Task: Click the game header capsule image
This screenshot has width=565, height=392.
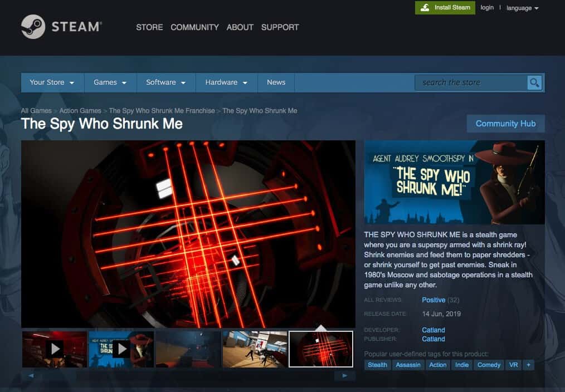Action: tap(454, 183)
